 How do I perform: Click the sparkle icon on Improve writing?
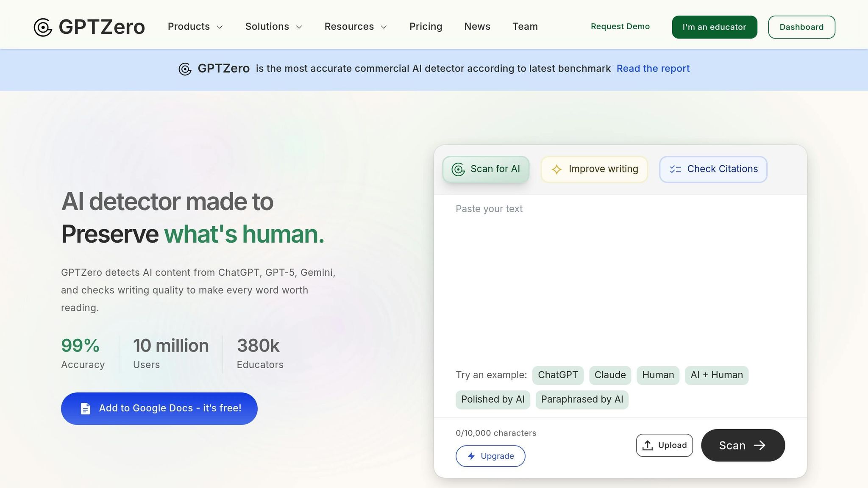click(556, 169)
